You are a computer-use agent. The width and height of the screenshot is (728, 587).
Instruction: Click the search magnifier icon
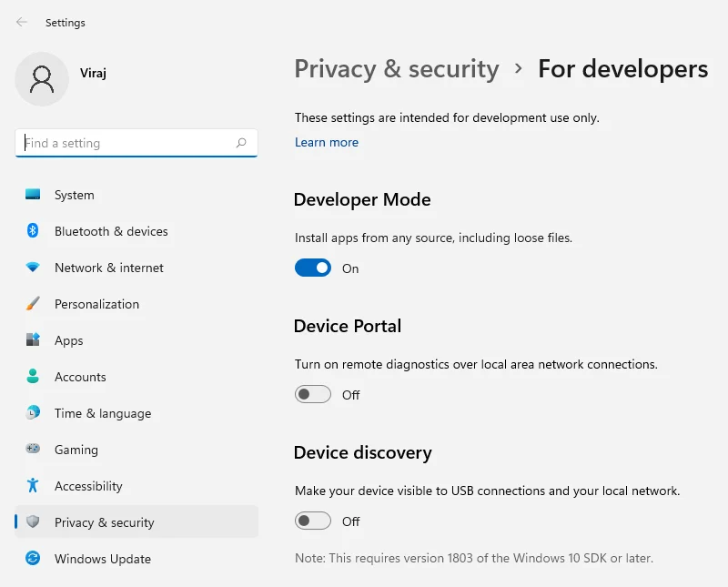(x=241, y=143)
